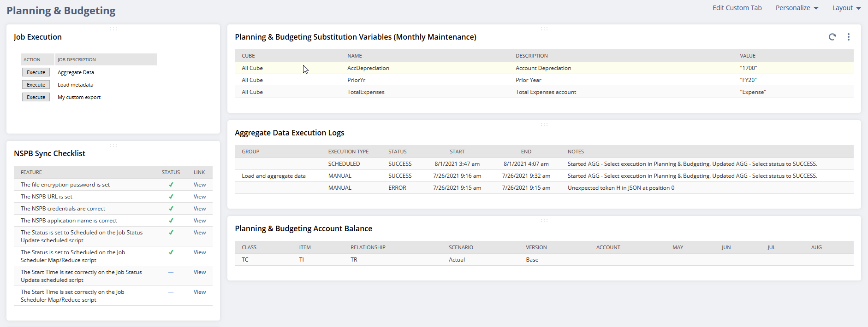Execute the Load metadata job
Image resolution: width=868 pixels, height=327 pixels.
[x=36, y=85]
